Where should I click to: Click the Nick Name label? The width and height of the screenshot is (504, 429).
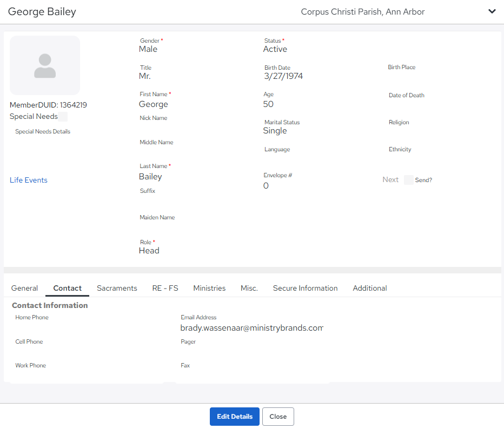[x=154, y=118]
